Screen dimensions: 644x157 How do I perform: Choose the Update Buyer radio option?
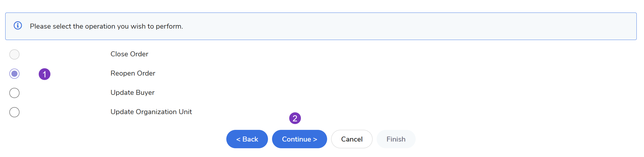[x=14, y=93]
